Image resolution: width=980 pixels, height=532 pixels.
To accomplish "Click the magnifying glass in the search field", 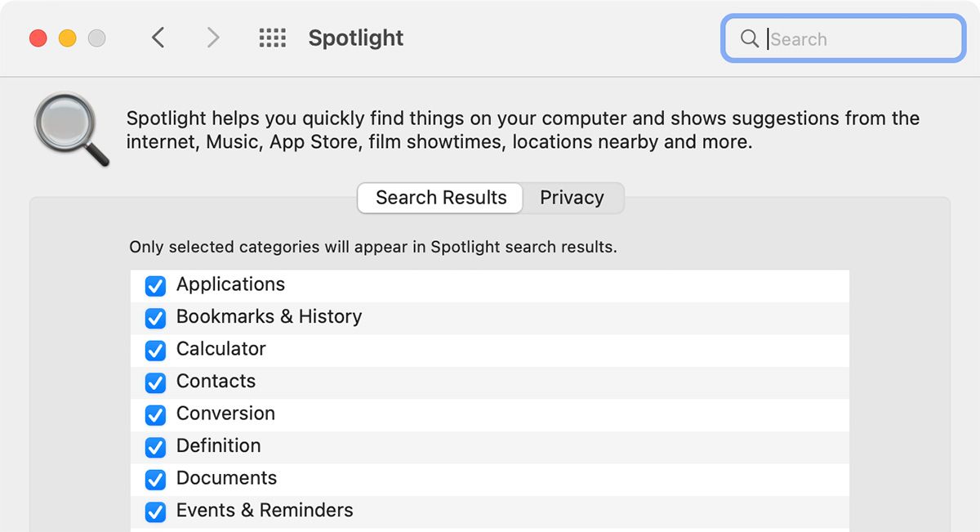I will tap(749, 38).
